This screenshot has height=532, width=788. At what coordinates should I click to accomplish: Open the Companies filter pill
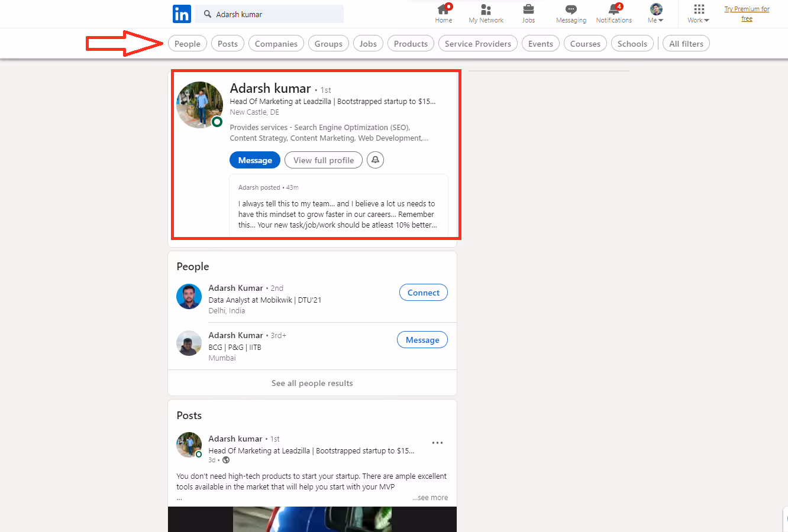coord(276,43)
